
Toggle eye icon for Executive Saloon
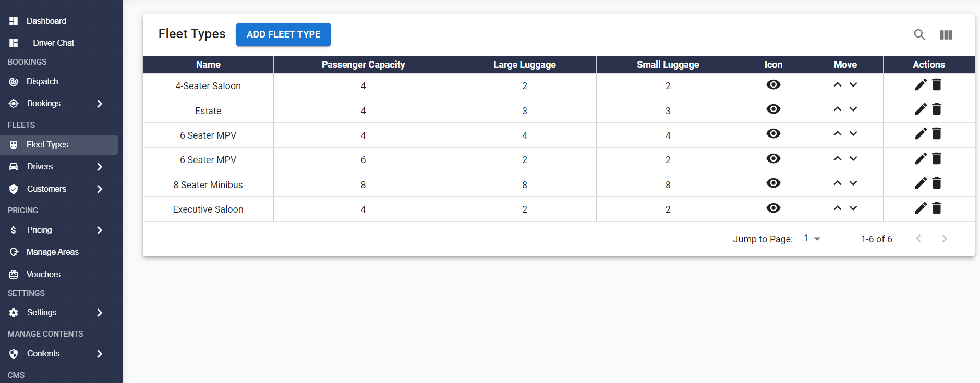click(x=773, y=208)
